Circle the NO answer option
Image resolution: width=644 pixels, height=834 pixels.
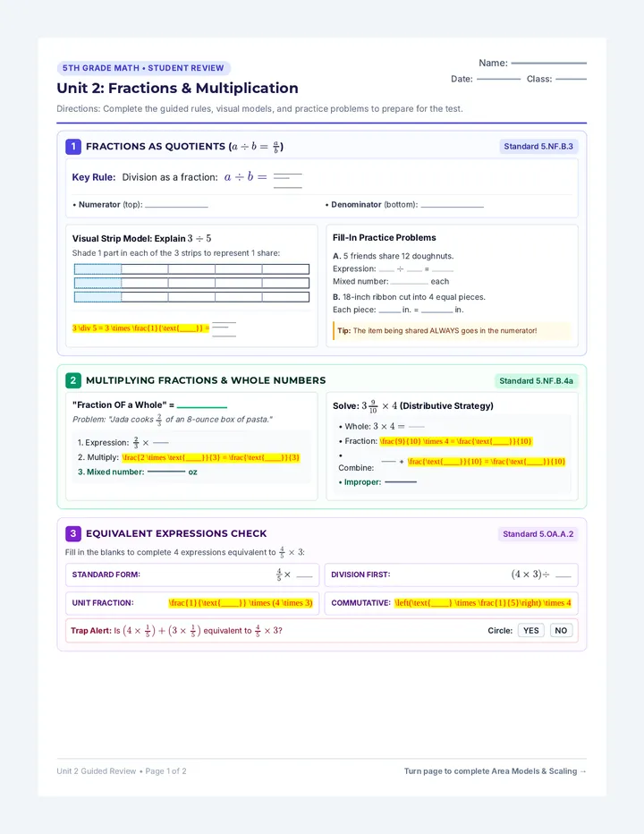point(561,630)
